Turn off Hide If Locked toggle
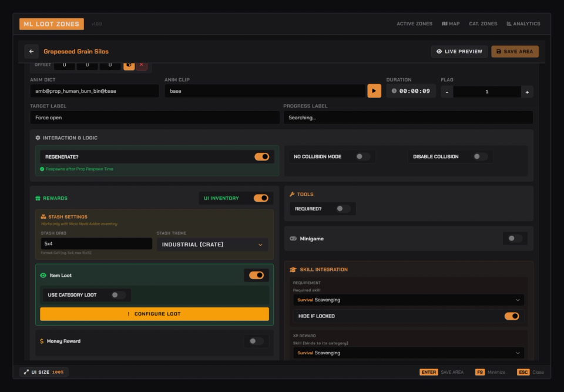This screenshot has height=392, width=564. click(512, 316)
